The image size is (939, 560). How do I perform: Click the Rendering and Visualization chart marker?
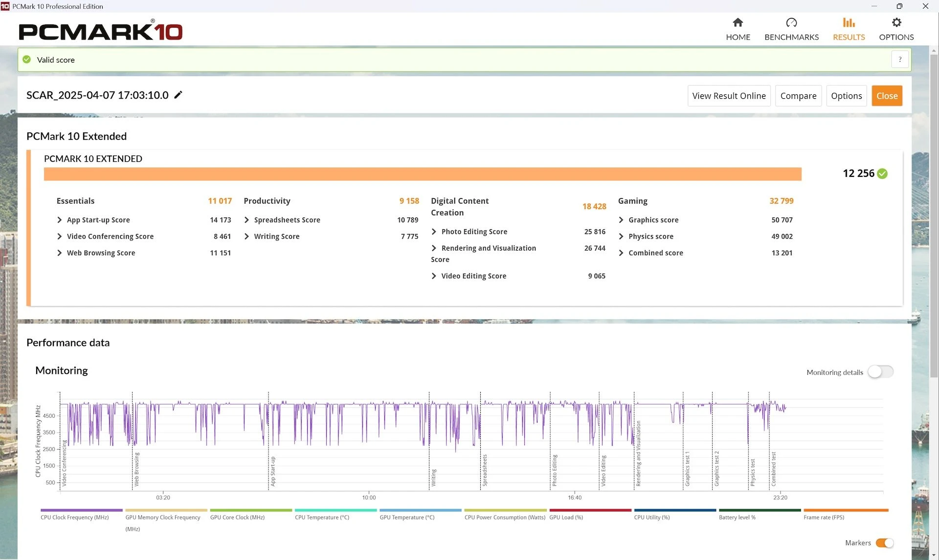[x=638, y=453]
